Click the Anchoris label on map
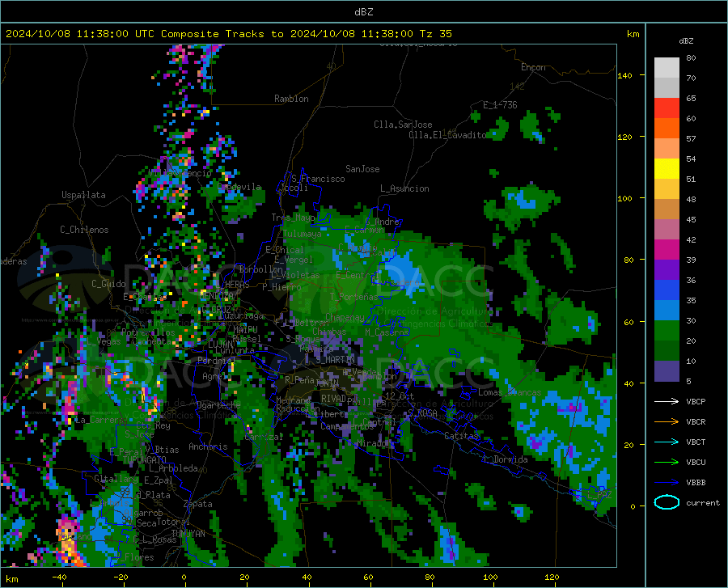The width and height of the screenshot is (728, 588). (x=208, y=446)
